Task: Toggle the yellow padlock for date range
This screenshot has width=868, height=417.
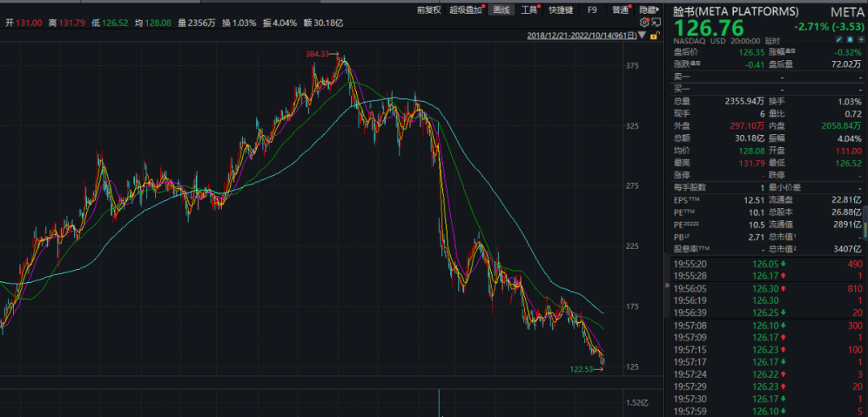Action: [x=655, y=36]
